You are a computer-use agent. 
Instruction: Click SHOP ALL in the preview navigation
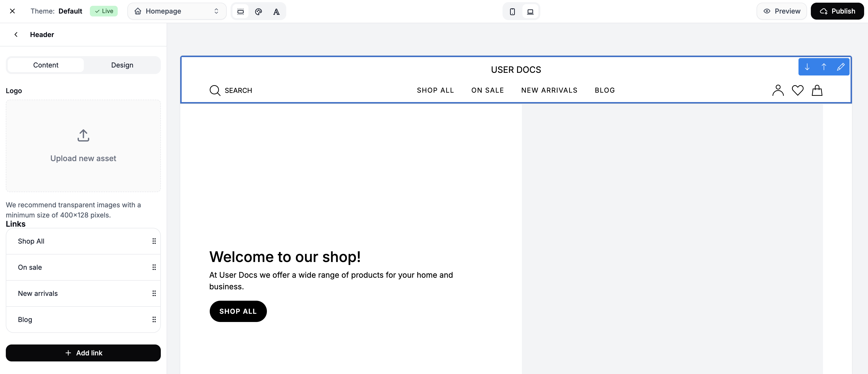coord(435,90)
